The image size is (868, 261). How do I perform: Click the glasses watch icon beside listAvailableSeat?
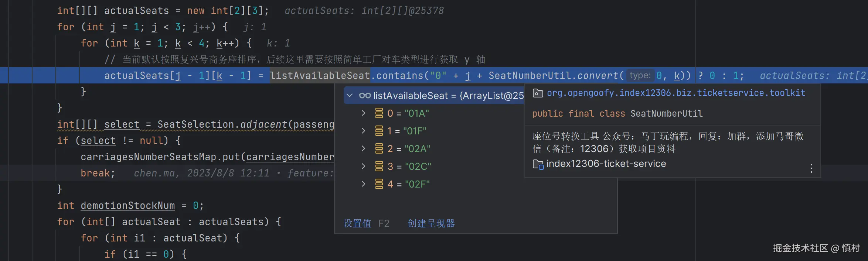tap(364, 96)
